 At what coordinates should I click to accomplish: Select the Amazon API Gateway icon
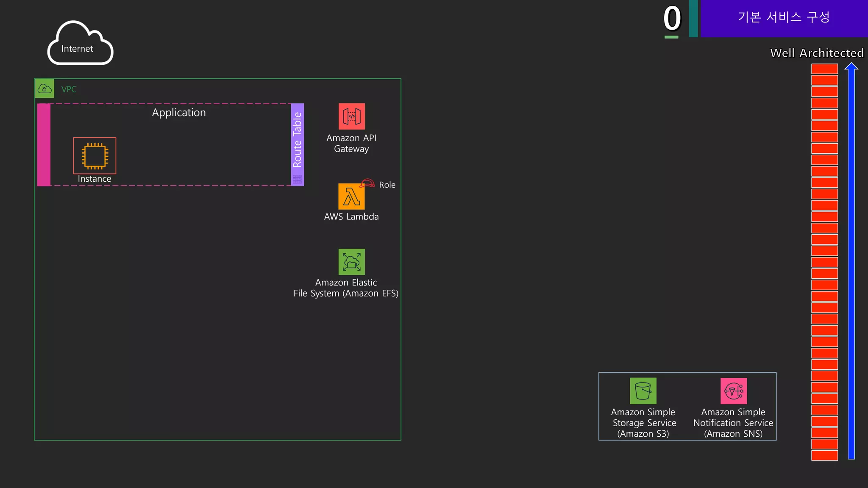351,116
